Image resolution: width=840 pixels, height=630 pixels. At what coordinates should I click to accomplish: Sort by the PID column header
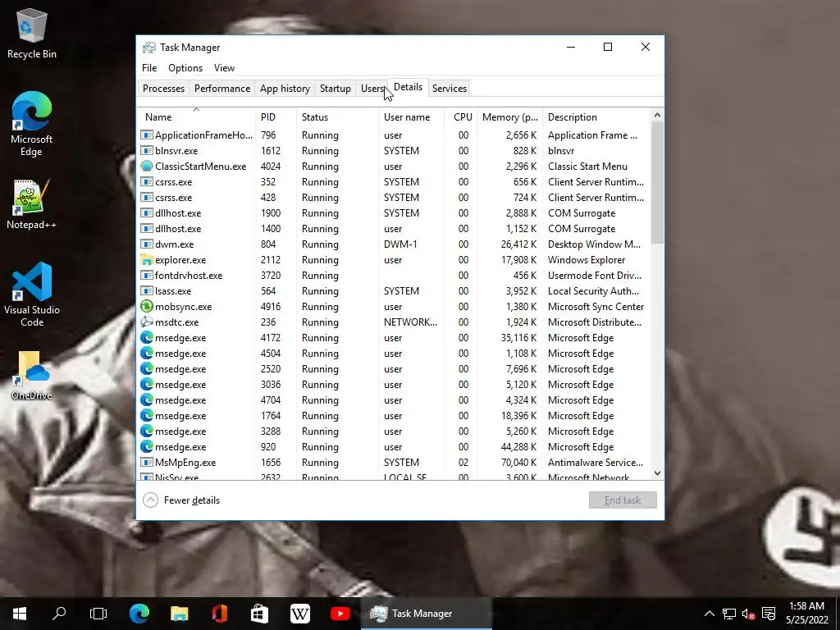click(276, 117)
